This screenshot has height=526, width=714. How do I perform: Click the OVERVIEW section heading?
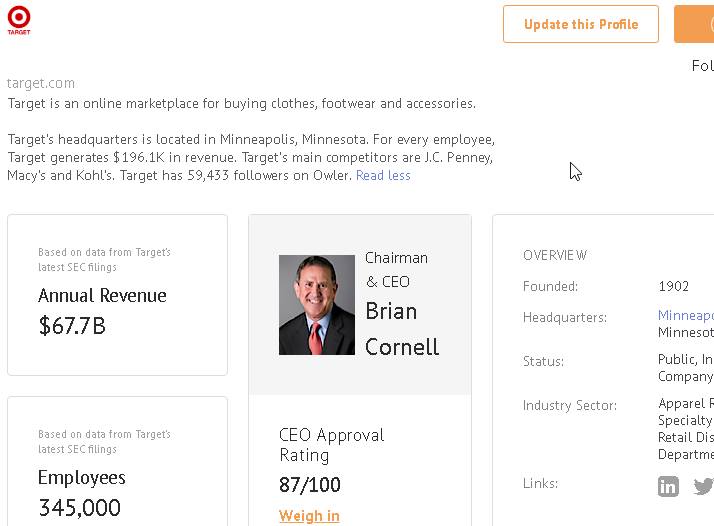555,255
